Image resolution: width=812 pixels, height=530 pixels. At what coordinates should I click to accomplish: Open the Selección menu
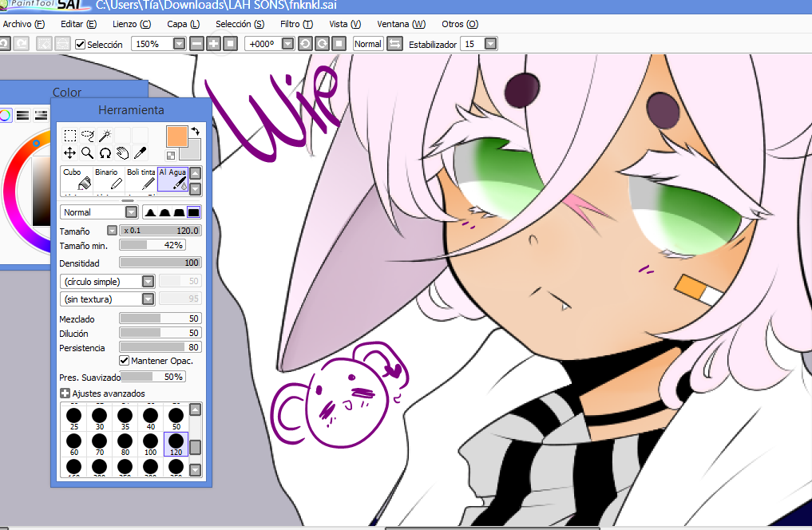point(240,24)
